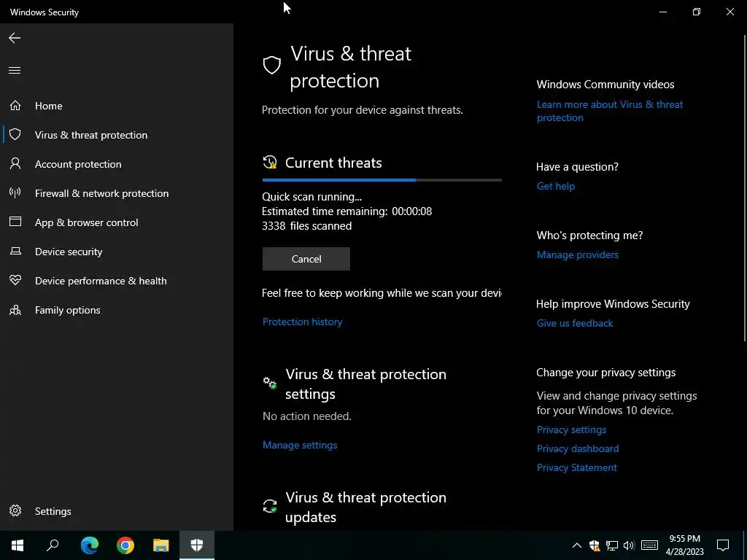Open Account protection section
The height and width of the screenshot is (560, 747).
pyautogui.click(x=117, y=164)
